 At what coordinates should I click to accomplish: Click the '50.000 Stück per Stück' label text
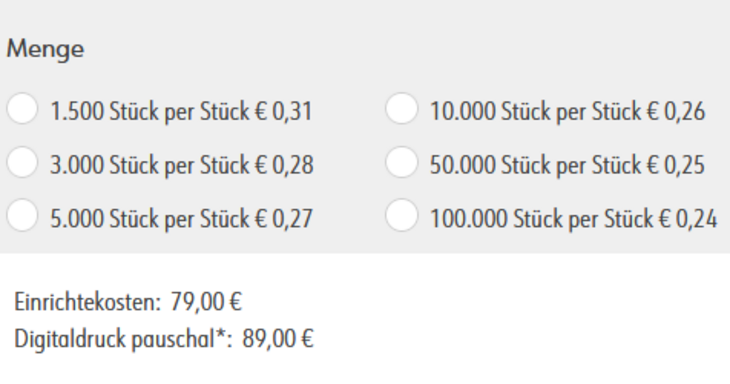(535, 166)
